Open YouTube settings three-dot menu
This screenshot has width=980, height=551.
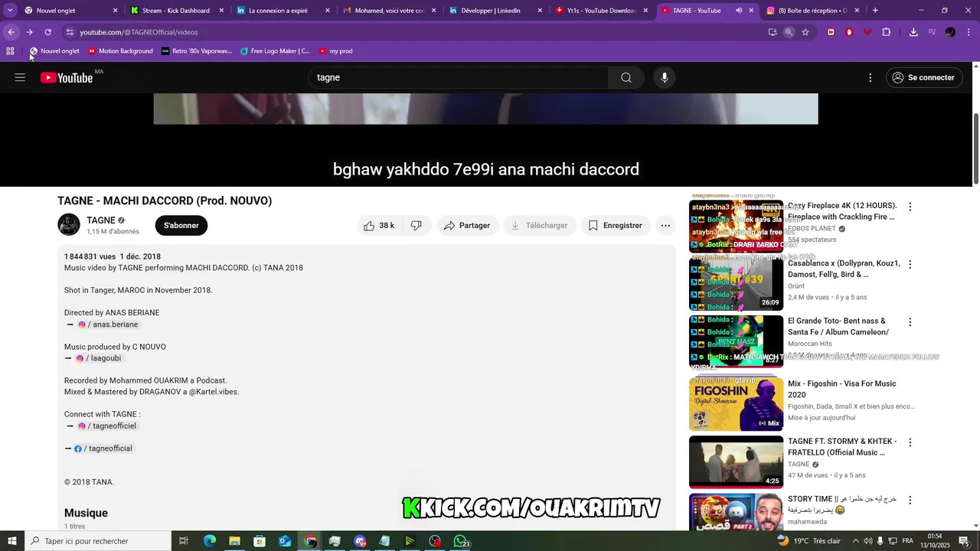(870, 77)
